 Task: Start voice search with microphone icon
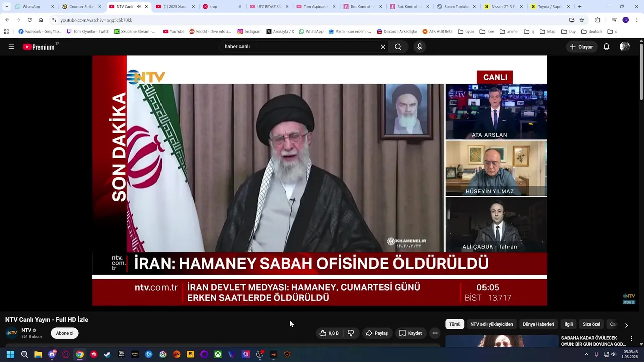420,47
